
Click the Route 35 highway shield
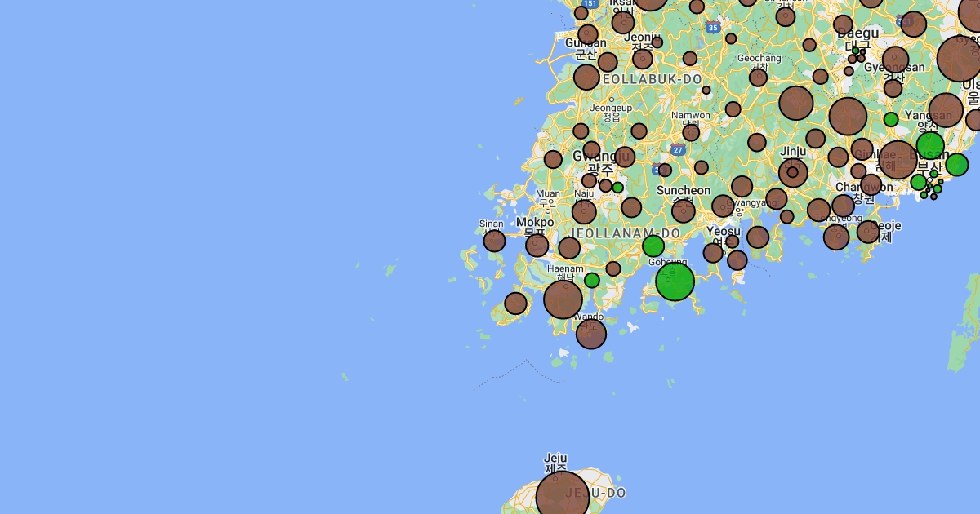pyautogui.click(x=713, y=28)
